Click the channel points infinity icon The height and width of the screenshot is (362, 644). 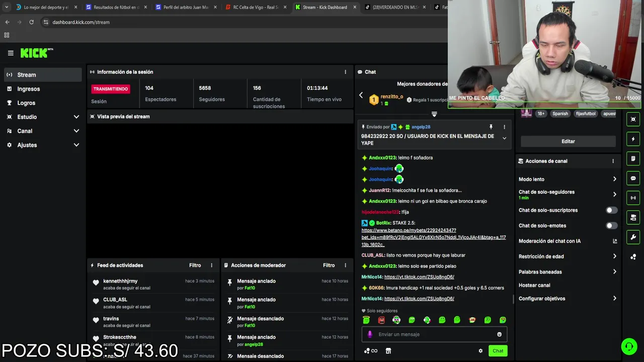pyautogui.click(x=371, y=351)
